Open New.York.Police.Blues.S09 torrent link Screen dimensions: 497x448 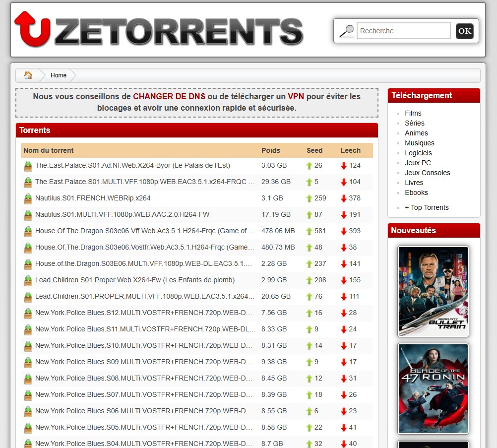click(x=143, y=362)
